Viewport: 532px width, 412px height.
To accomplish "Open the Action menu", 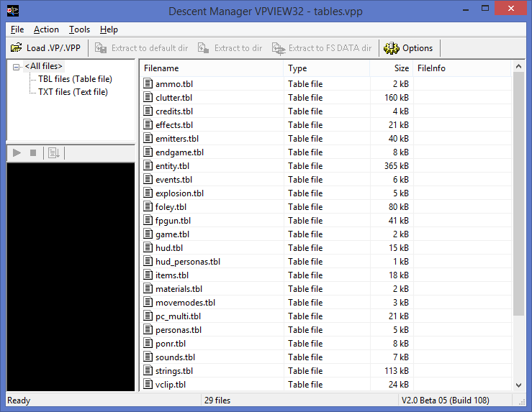I will [46, 29].
